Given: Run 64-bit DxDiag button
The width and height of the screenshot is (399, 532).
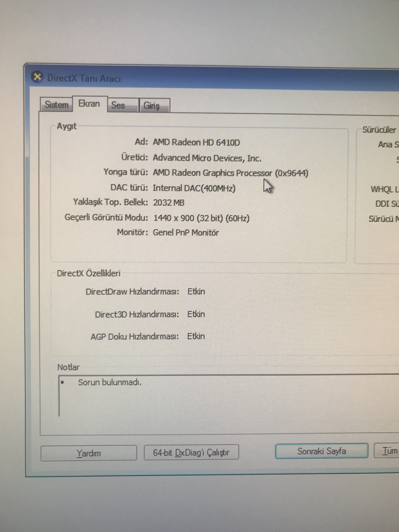Looking at the screenshot, I should [x=191, y=453].
